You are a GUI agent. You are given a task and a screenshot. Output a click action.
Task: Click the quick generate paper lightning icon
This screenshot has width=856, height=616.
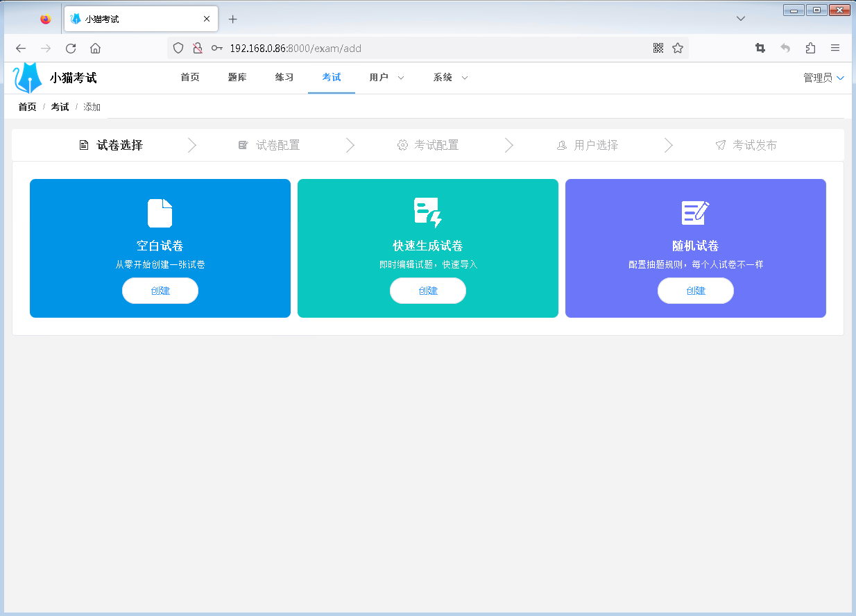427,212
